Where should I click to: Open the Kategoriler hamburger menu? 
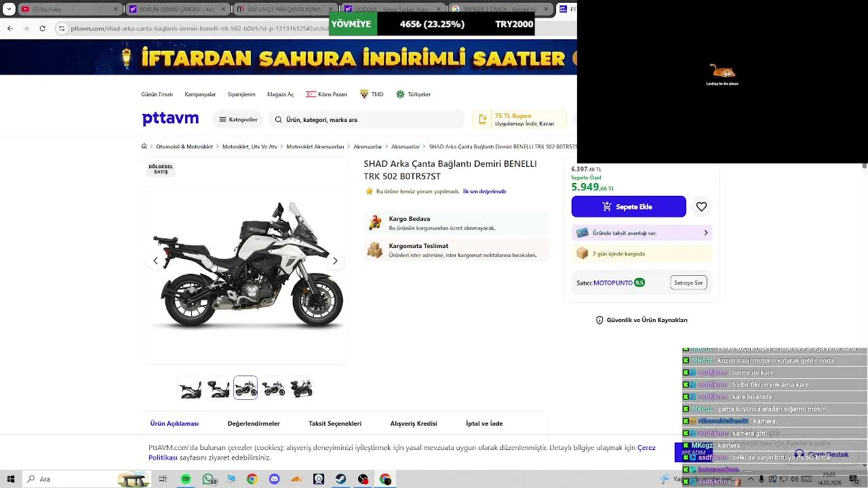238,119
